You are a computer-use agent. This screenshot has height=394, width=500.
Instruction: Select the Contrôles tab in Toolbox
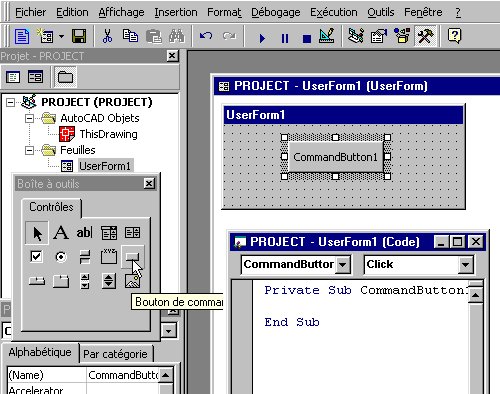point(51,207)
